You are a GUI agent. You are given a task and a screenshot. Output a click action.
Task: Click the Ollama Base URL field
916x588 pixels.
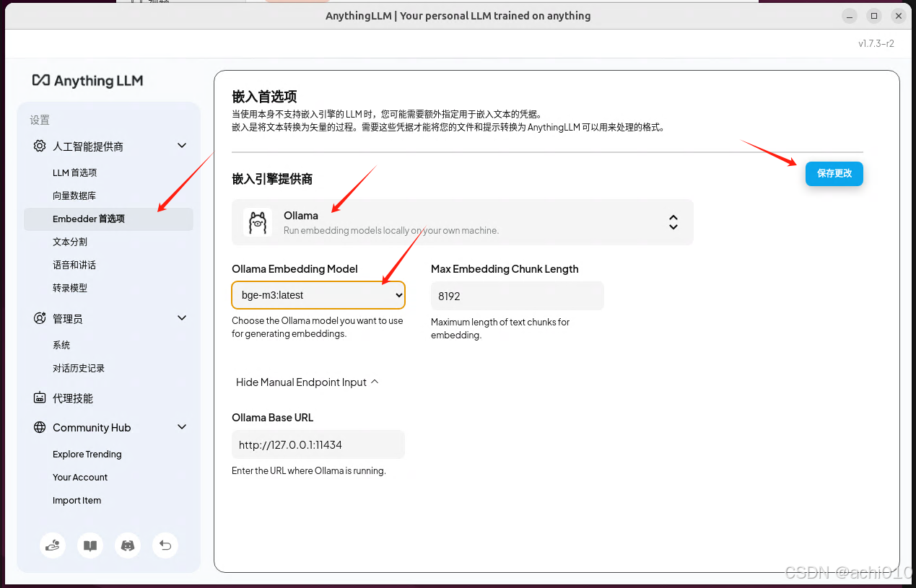[318, 444]
